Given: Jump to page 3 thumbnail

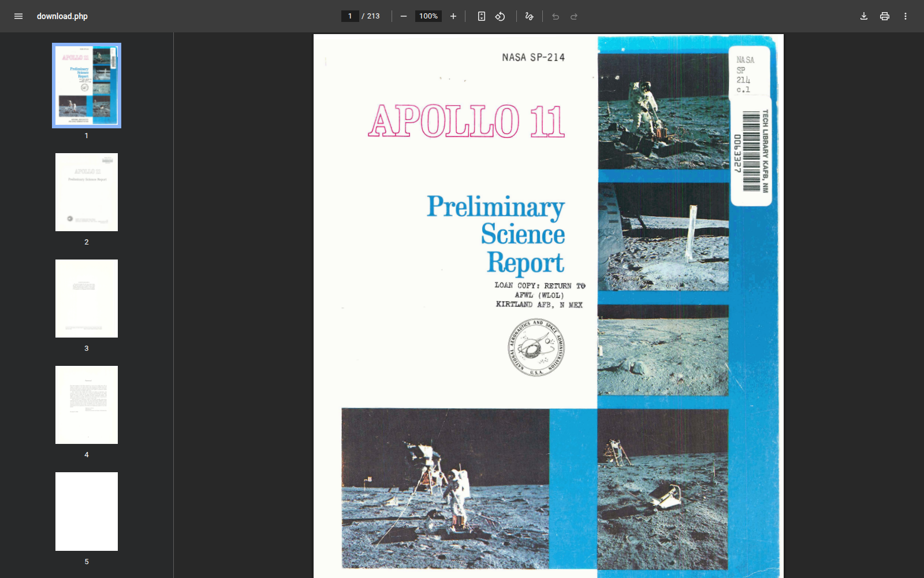Looking at the screenshot, I should point(87,298).
